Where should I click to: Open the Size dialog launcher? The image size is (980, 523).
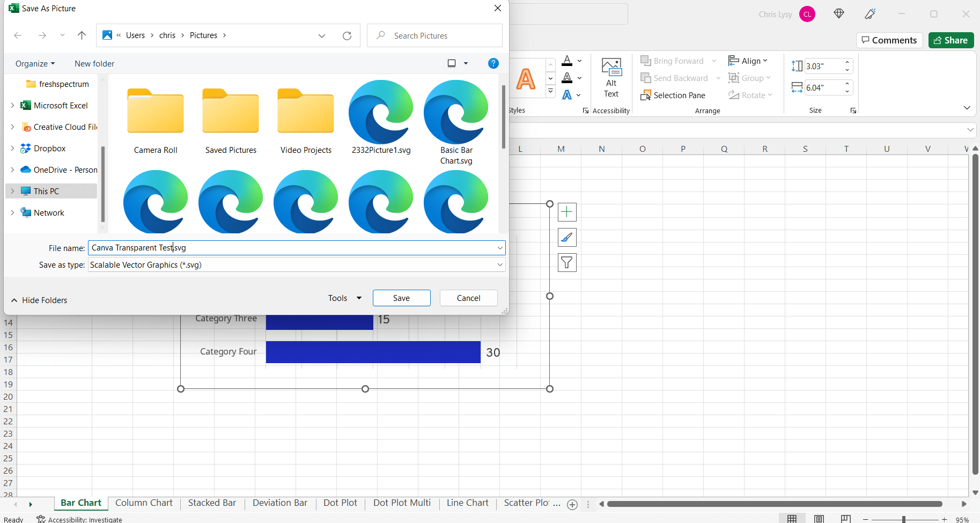pyautogui.click(x=853, y=111)
